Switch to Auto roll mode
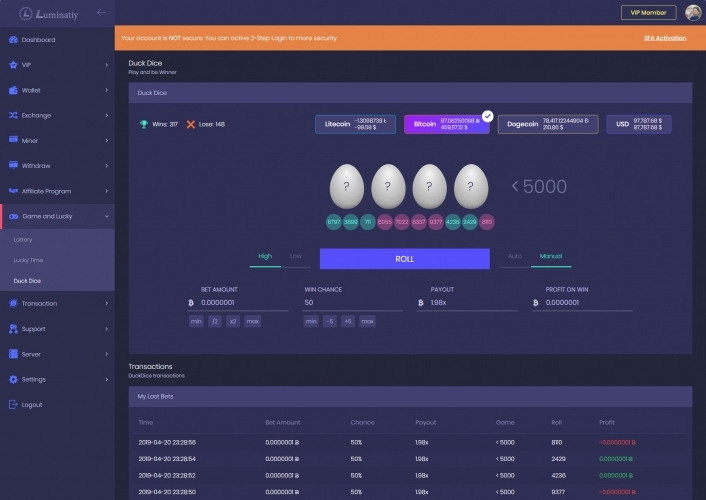Viewport: 706px width, 500px height. (515, 257)
